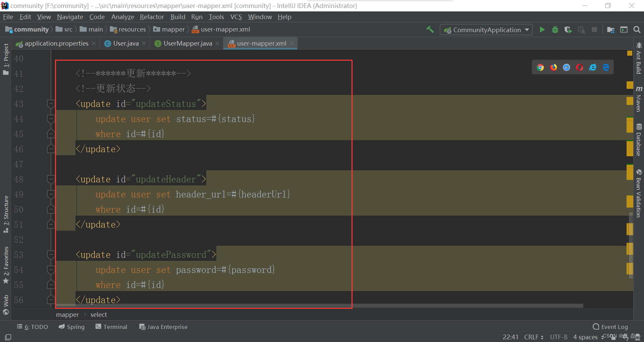Collapse the fold marker at line 54
The image size is (644, 342).
coord(51,270)
